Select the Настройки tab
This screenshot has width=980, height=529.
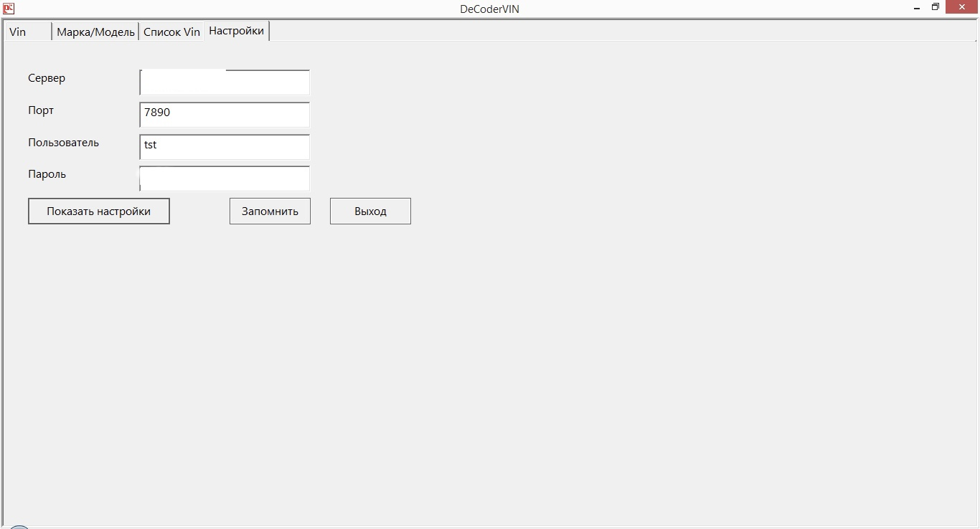[x=237, y=31]
